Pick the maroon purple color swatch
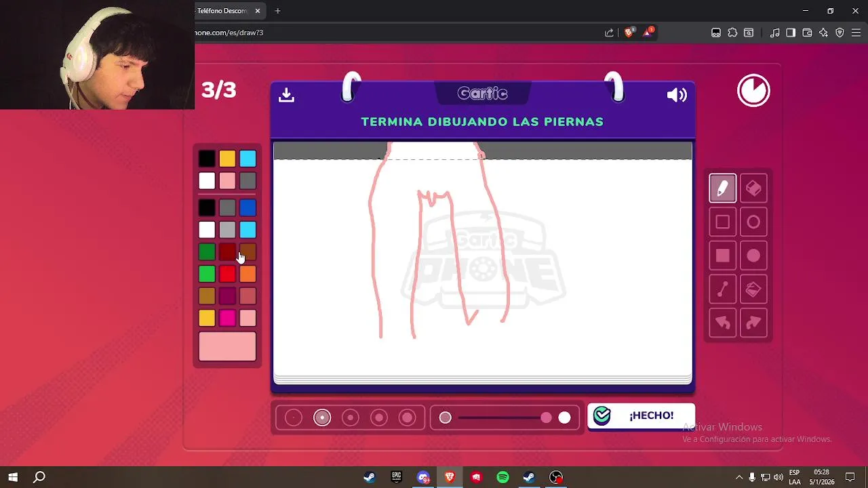Screen dimensions: 868x488 227,296
